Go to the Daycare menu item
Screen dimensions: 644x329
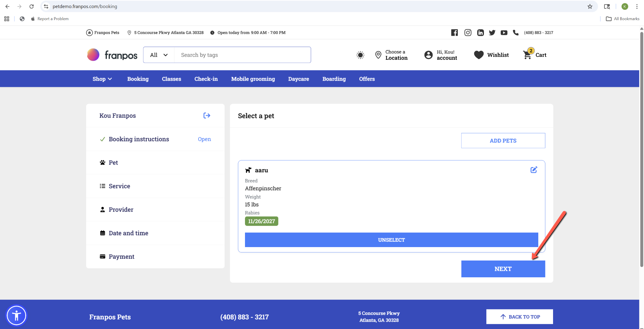coord(298,79)
